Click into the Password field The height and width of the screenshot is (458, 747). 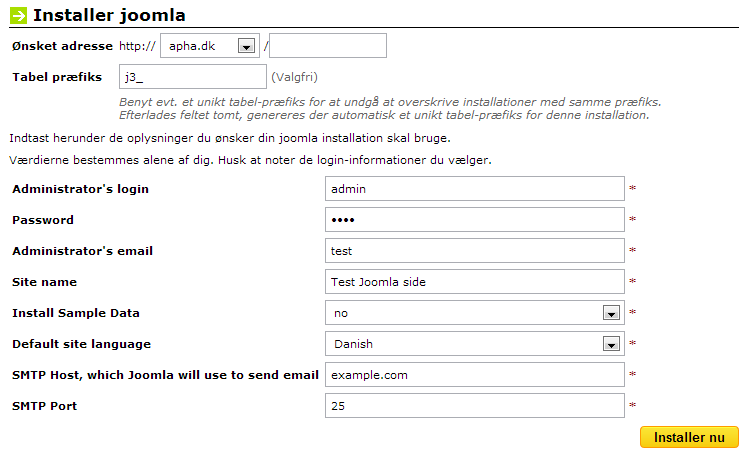474,220
